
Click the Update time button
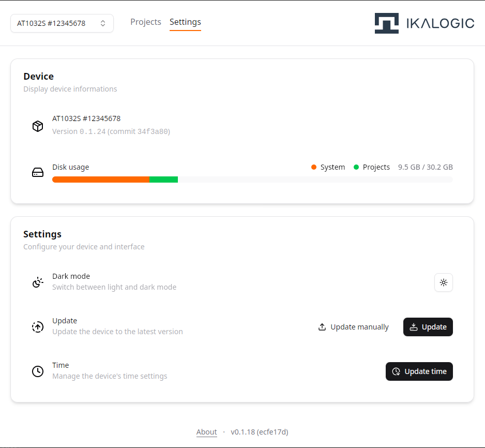[x=419, y=371]
